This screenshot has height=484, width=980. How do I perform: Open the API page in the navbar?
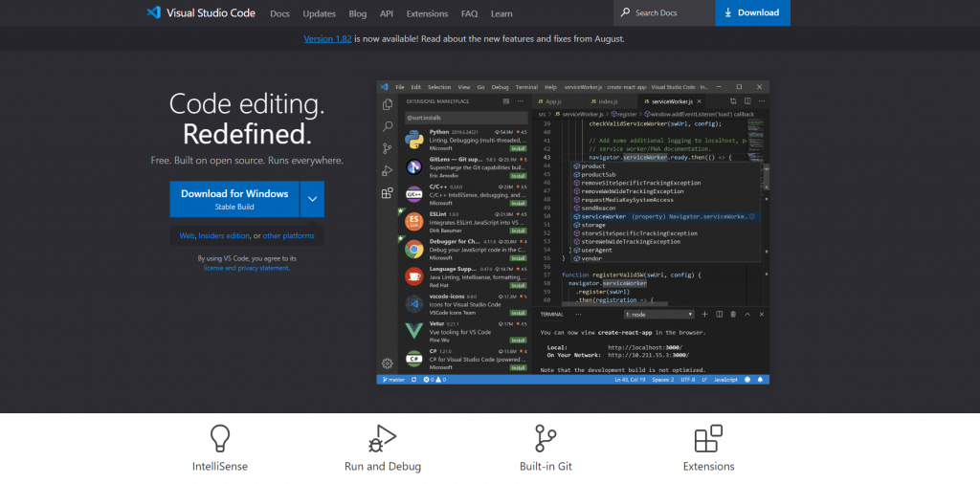point(387,13)
